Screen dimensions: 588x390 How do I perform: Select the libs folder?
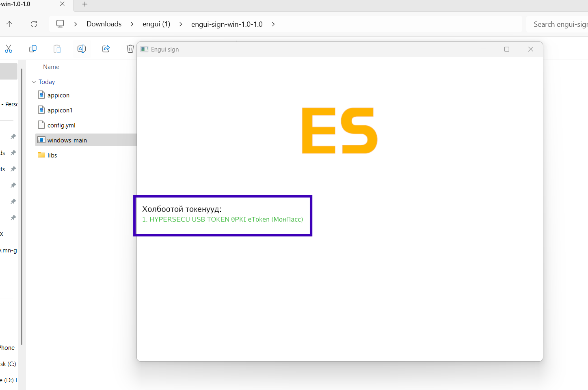pyautogui.click(x=52, y=155)
